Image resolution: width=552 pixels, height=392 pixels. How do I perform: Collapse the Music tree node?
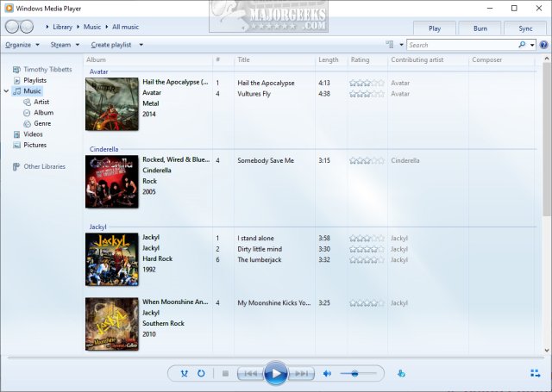click(6, 91)
